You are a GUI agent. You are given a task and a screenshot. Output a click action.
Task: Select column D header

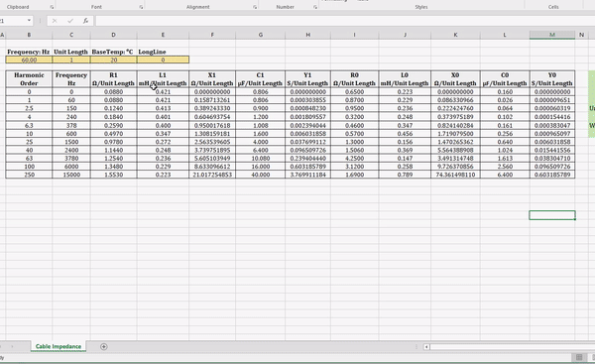coord(113,35)
